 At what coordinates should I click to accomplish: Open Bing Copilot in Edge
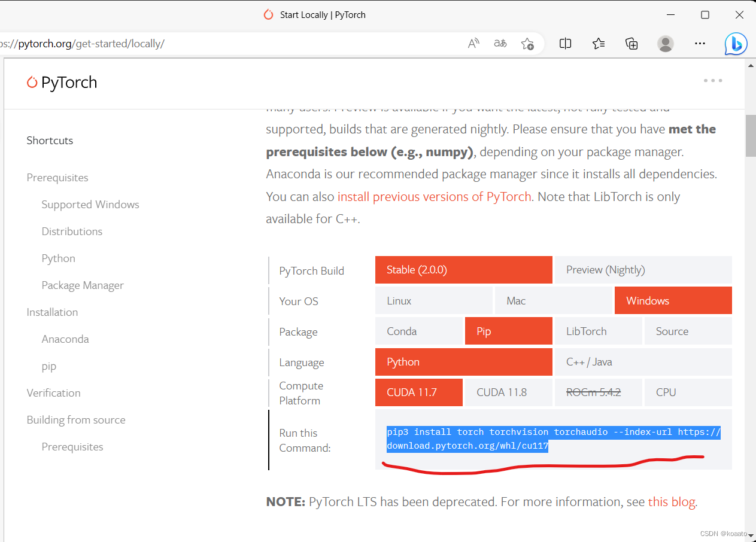click(735, 43)
